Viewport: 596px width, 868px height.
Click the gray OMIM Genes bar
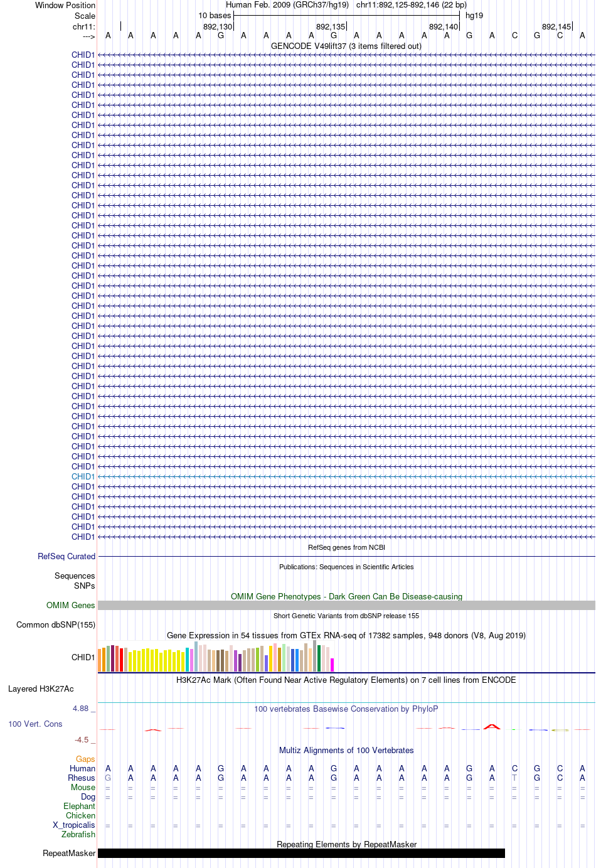point(346,605)
